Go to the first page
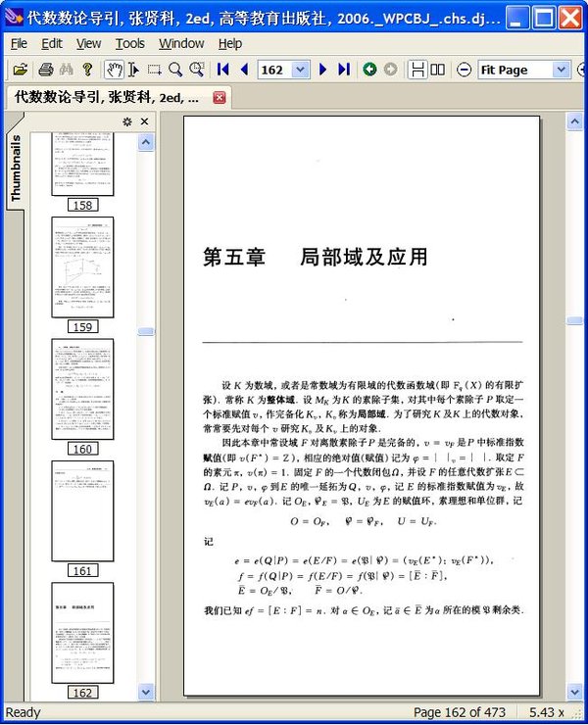 223,70
